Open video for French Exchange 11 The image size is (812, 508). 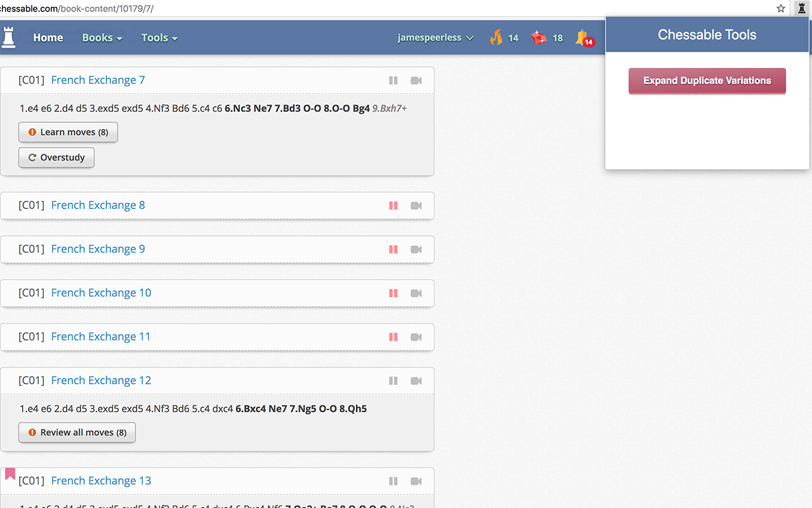pyautogui.click(x=416, y=337)
